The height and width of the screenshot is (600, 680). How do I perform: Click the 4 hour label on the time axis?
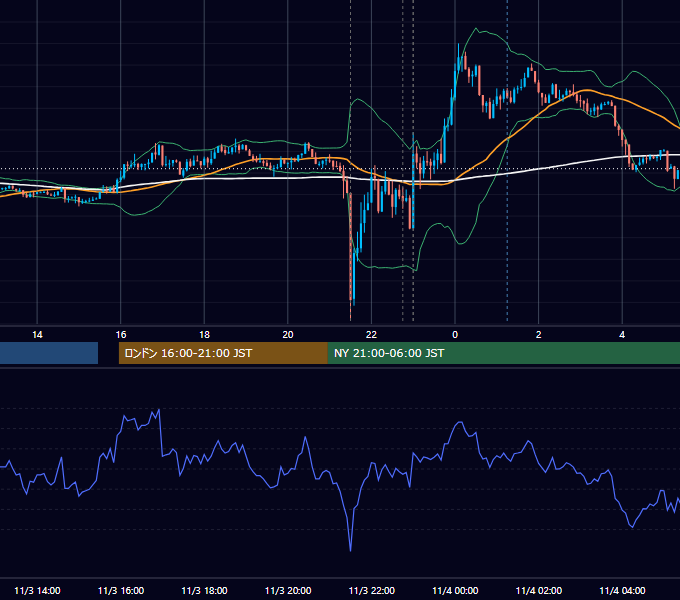click(622, 335)
